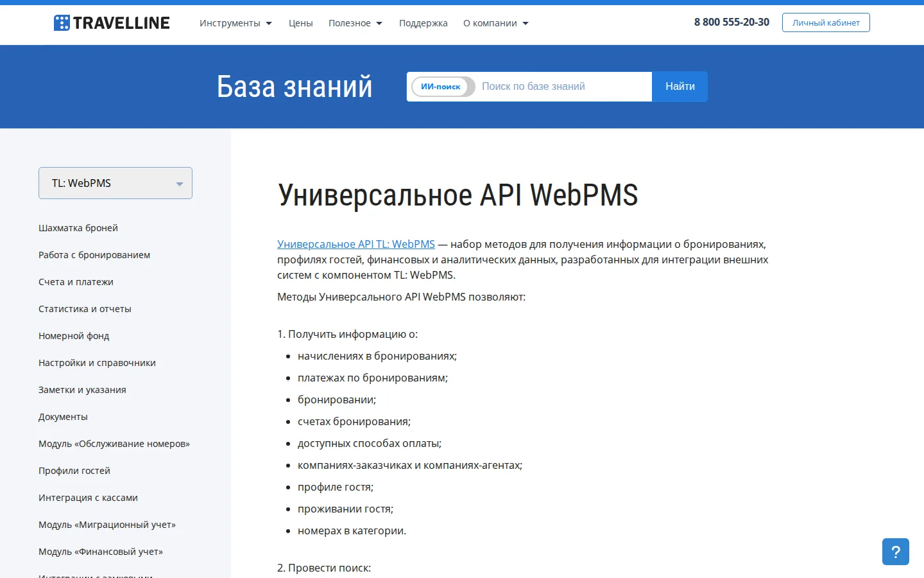Image resolution: width=924 pixels, height=578 pixels.
Task: Follow the Универсальное API TL: WebPMS link
Action: tap(356, 244)
